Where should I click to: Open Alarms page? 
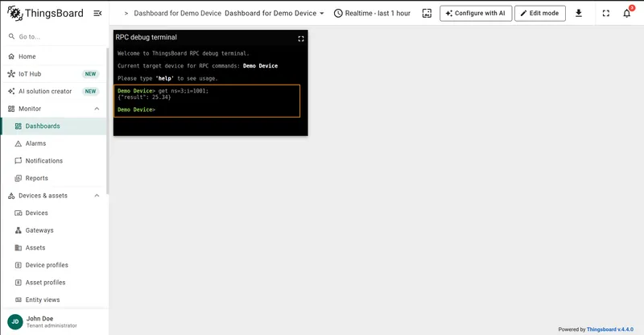[x=54, y=143]
